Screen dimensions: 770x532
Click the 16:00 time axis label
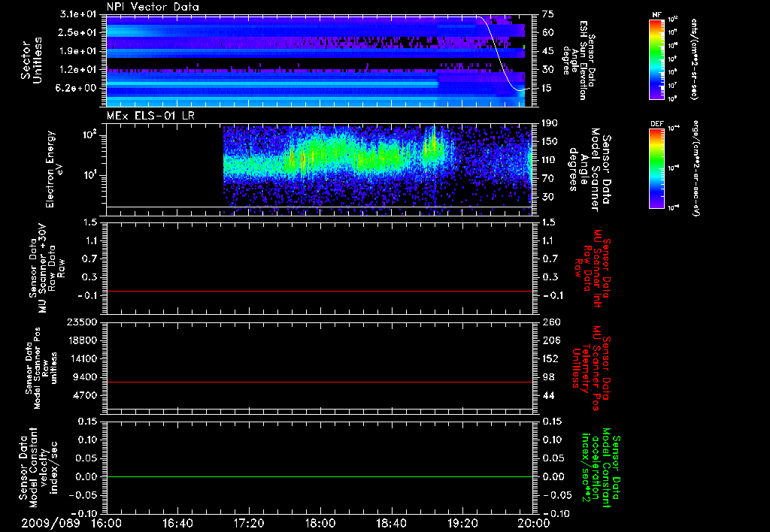pos(107,523)
